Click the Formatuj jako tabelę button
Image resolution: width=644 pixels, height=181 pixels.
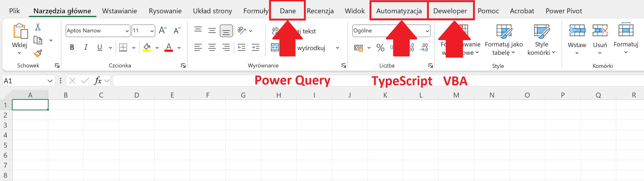click(504, 40)
